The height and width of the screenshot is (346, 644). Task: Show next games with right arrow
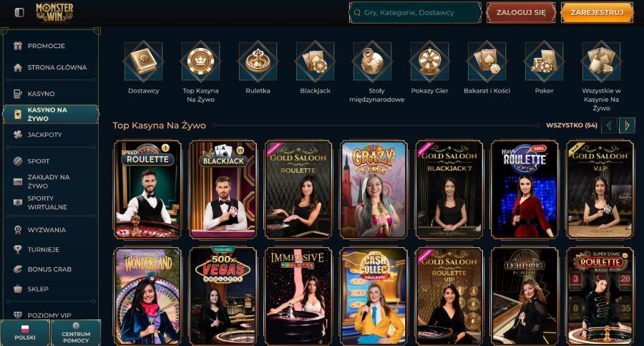(x=627, y=125)
